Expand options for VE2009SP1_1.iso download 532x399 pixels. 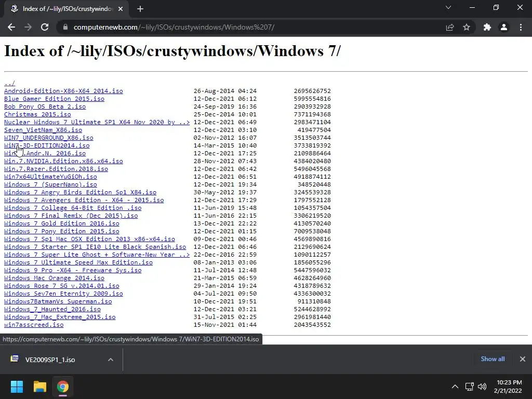[111, 360]
